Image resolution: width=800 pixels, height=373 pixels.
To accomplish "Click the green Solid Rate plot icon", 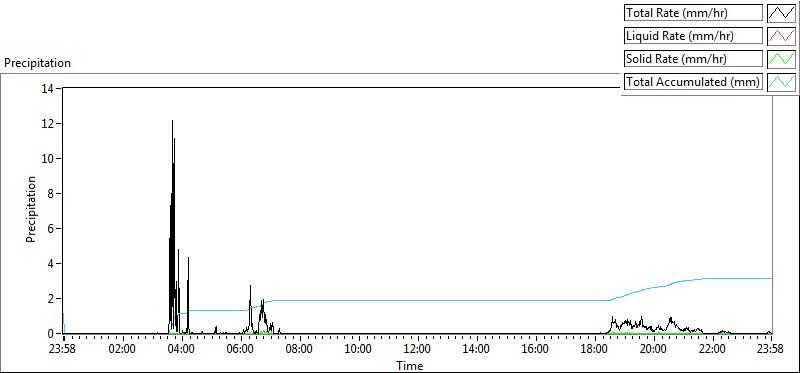I will pos(782,59).
